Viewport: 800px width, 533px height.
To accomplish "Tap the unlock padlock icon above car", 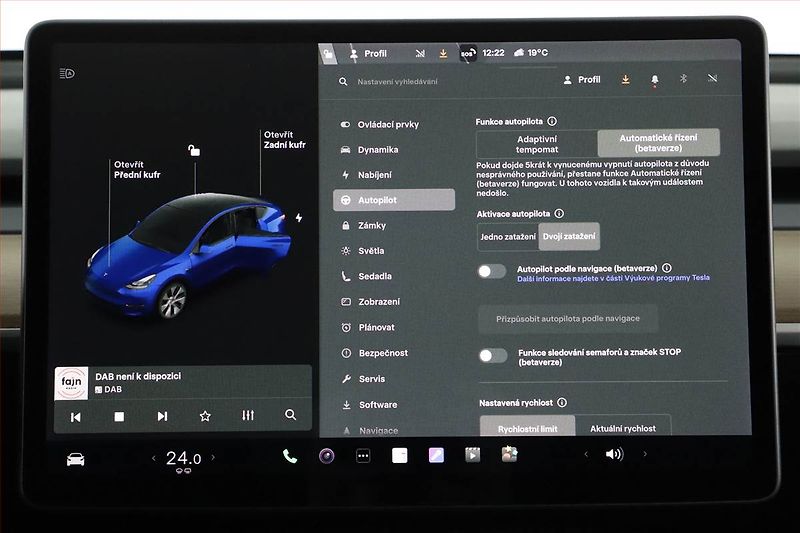I will click(194, 150).
